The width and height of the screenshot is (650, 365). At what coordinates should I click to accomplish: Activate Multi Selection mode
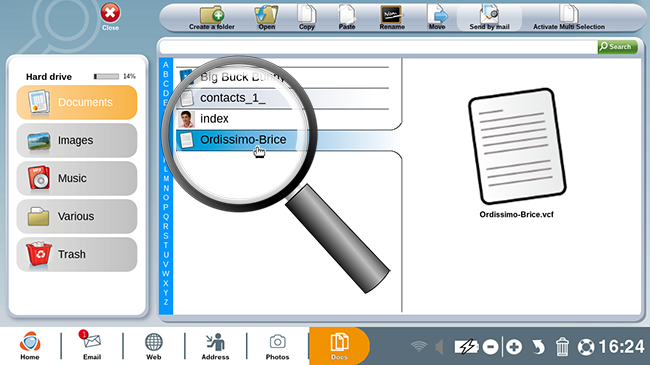click(x=569, y=17)
